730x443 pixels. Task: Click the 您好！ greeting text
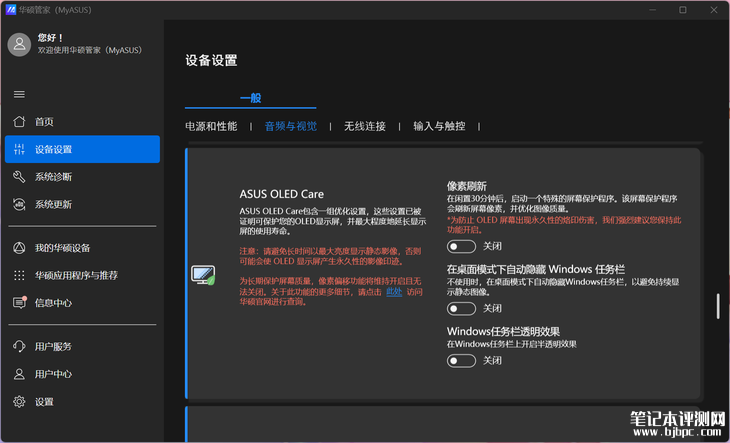[50, 38]
